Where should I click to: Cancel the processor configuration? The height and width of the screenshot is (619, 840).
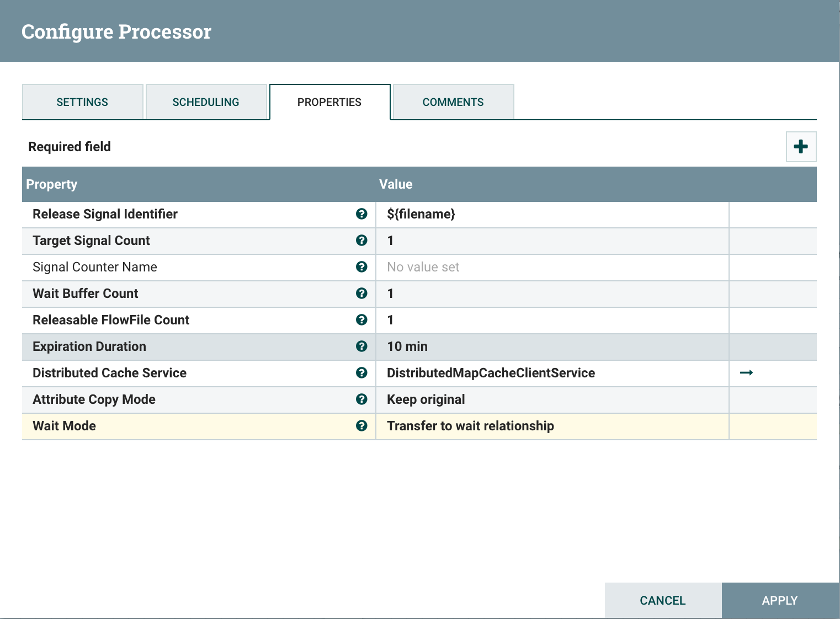(x=662, y=600)
